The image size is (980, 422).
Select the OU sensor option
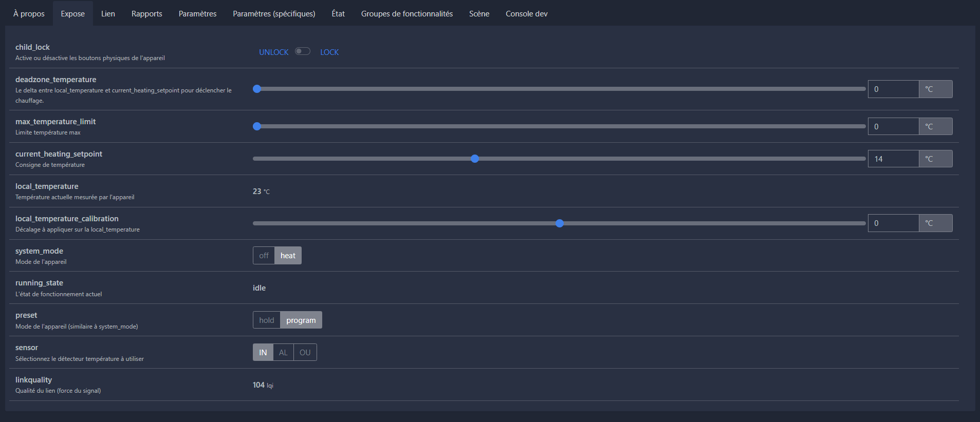coord(305,353)
